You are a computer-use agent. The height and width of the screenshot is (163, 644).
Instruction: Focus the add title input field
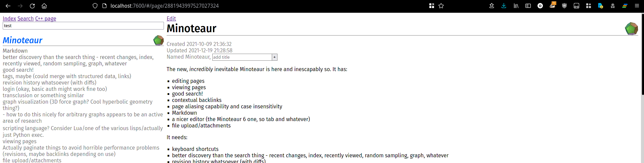(242, 57)
